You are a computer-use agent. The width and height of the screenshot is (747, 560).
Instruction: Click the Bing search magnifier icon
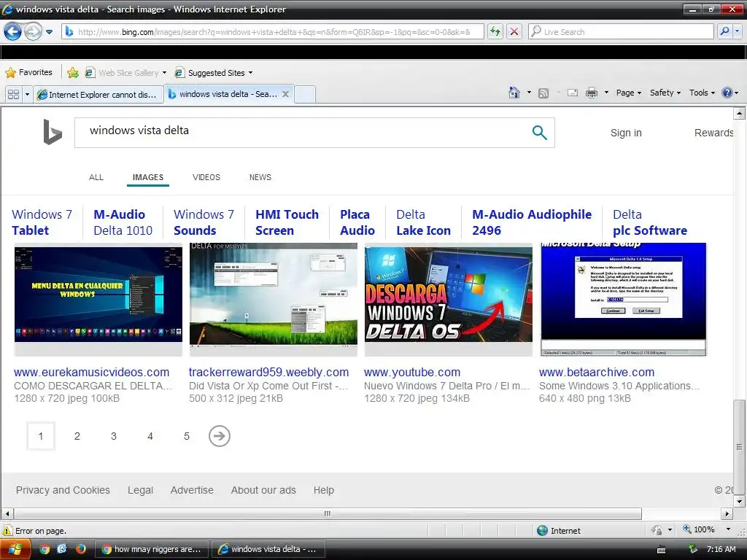539,133
